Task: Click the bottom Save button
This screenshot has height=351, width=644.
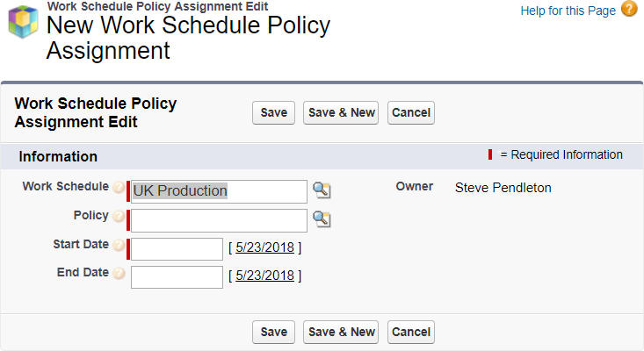Action: pos(273,332)
